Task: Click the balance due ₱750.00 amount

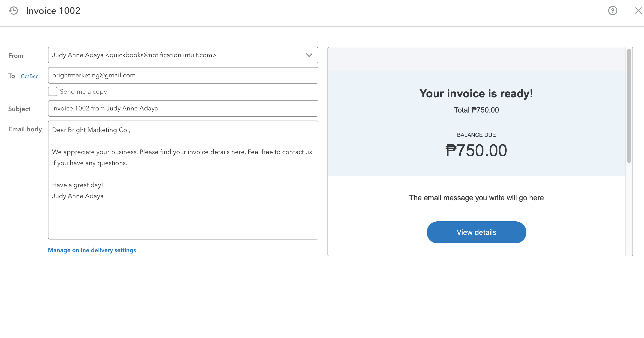Action: (476, 150)
